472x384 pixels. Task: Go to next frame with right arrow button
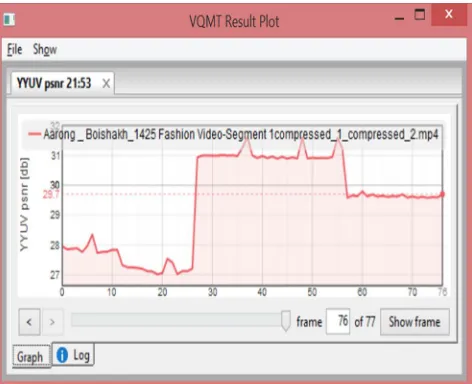pyautogui.click(x=52, y=322)
